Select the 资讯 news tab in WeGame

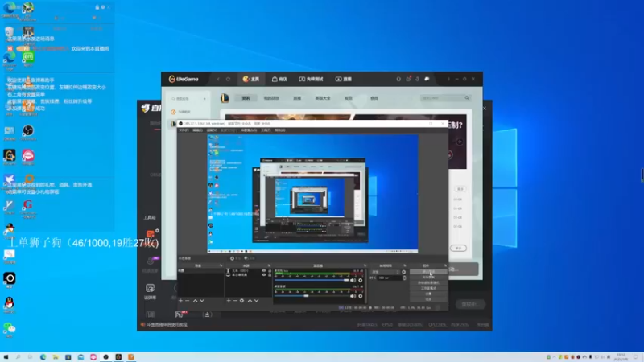click(x=246, y=98)
